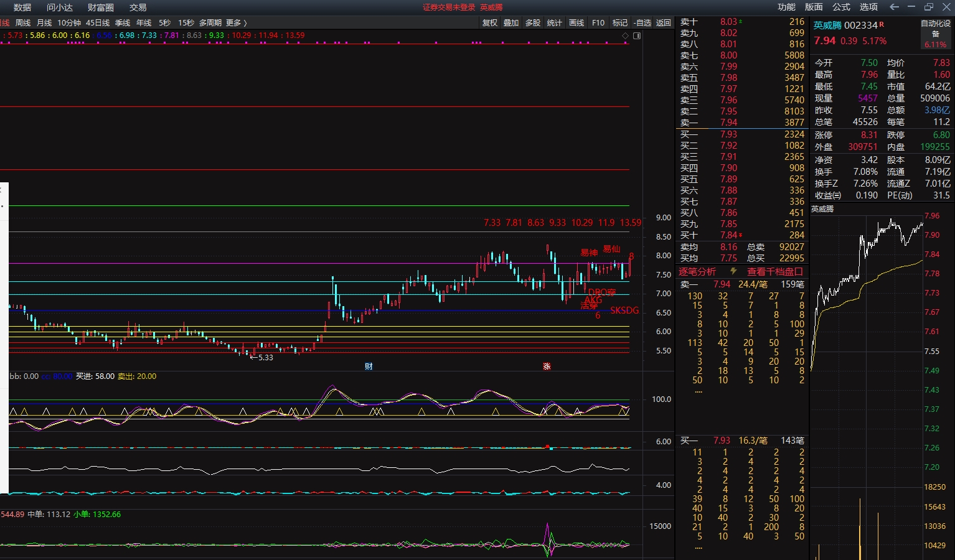Click the red R badge after stock code 002334
The height and width of the screenshot is (560, 955).
click(882, 25)
